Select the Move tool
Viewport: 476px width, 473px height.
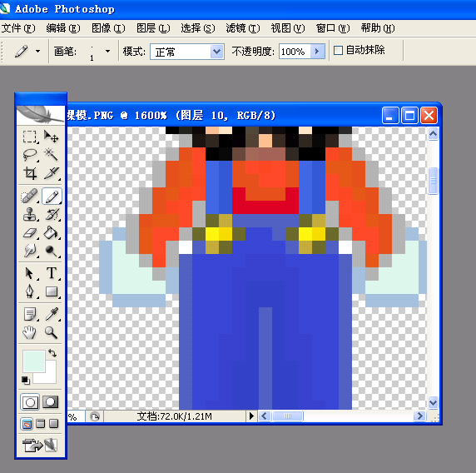(51, 137)
